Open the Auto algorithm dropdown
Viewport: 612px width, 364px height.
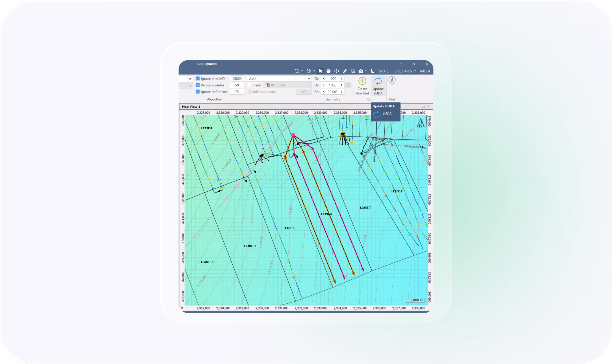point(279,79)
